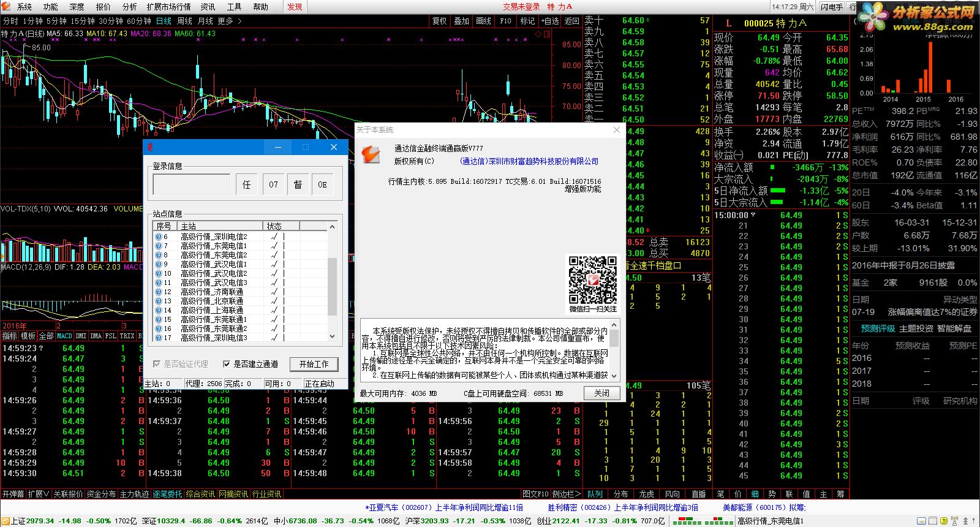Open the 功能 menu

click(x=51, y=7)
